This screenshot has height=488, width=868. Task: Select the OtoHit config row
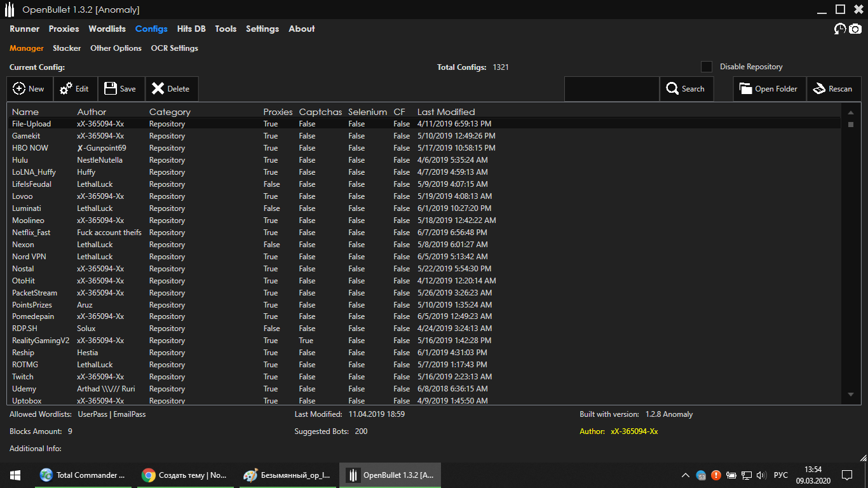(x=424, y=281)
